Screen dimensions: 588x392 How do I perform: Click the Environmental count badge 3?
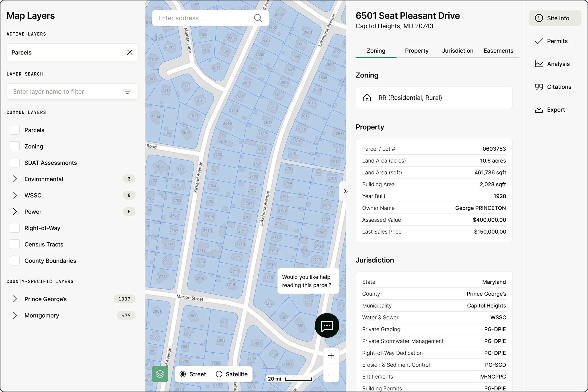(x=129, y=179)
